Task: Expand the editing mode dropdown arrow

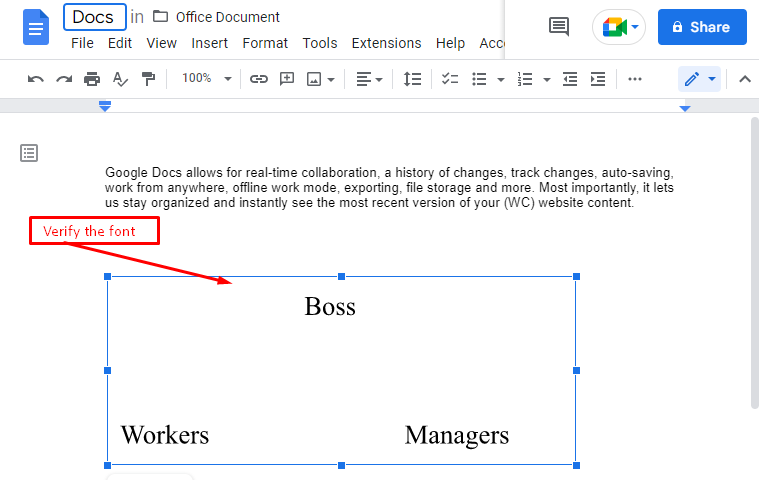Action: click(x=712, y=79)
